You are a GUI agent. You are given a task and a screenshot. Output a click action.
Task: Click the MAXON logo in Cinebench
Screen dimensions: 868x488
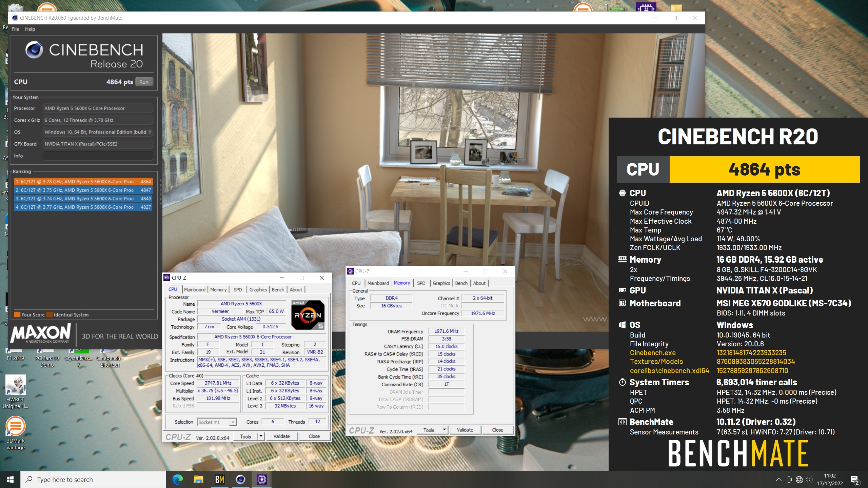pyautogui.click(x=41, y=333)
